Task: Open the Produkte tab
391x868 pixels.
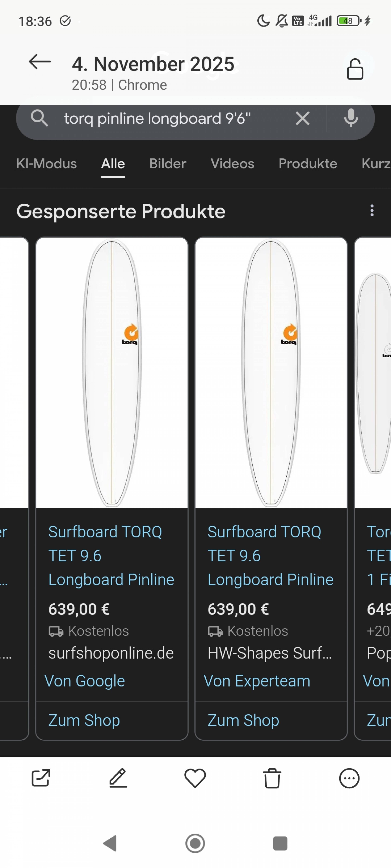Action: [x=308, y=164]
